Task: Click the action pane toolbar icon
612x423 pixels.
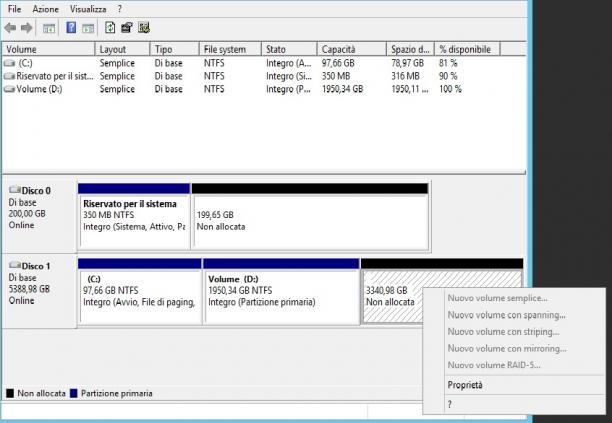Action: pyautogui.click(x=88, y=28)
